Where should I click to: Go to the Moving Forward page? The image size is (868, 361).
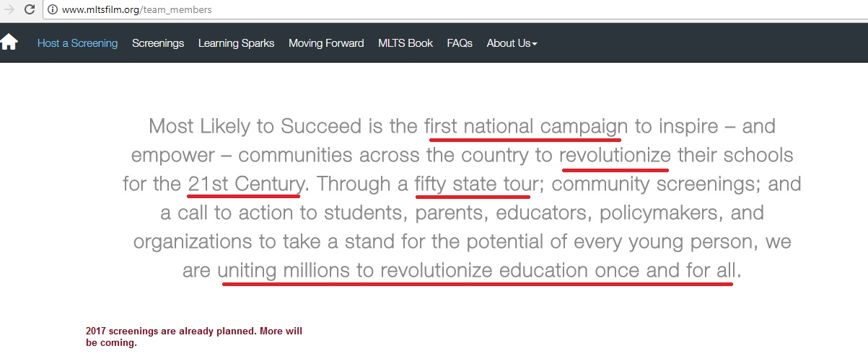click(326, 43)
